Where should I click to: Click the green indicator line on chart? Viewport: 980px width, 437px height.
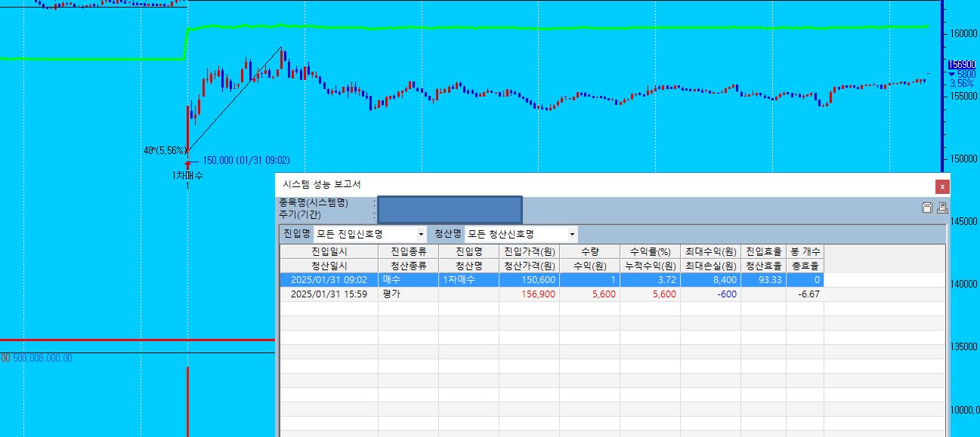[529, 28]
